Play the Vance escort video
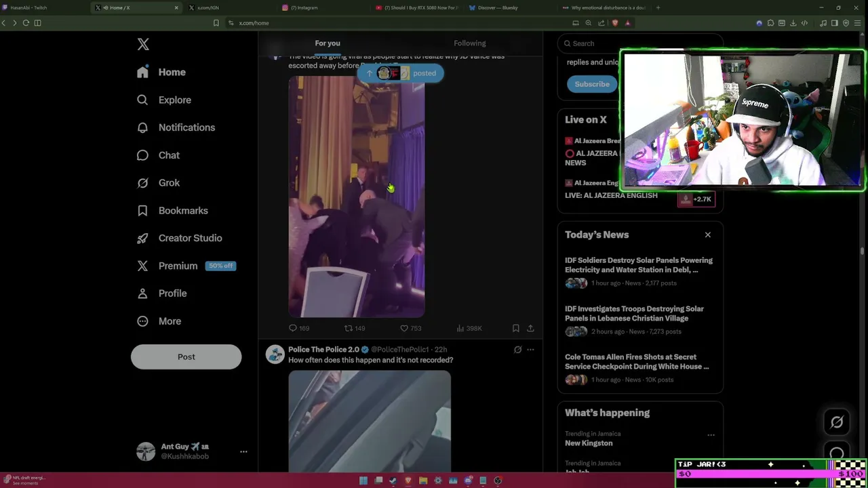 (x=357, y=197)
